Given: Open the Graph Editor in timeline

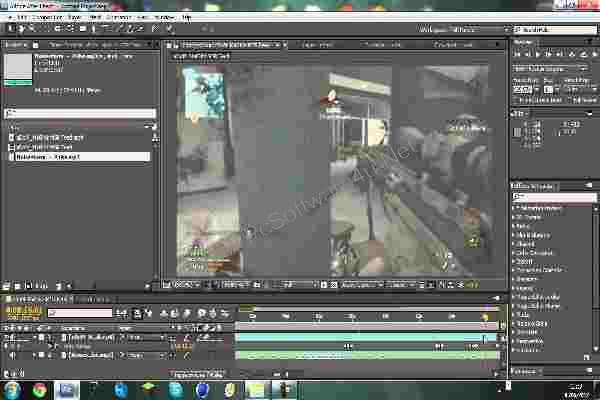Looking at the screenshot, I should [x=226, y=314].
